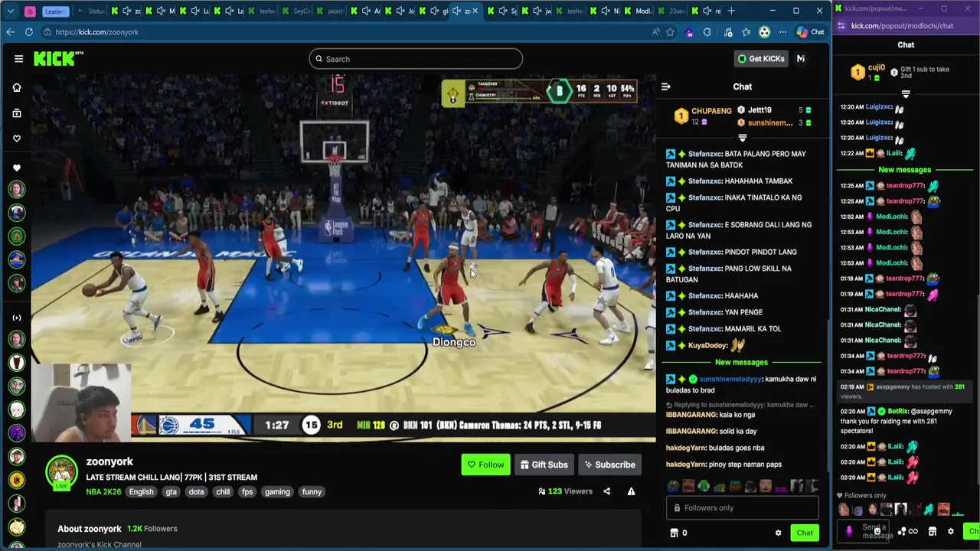Go back with browser back arrow
This screenshot has height=551, width=980.
coord(10,32)
